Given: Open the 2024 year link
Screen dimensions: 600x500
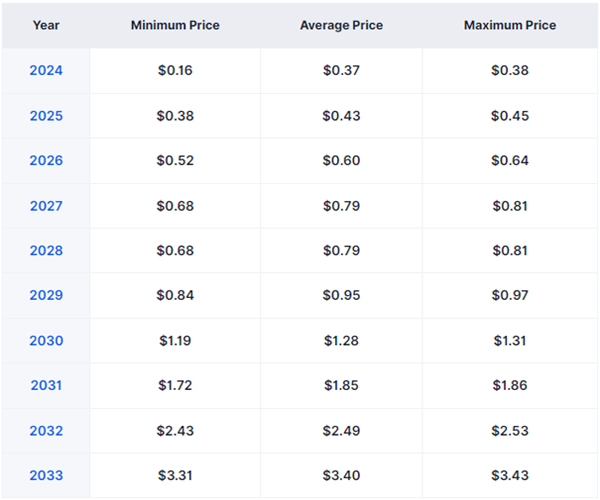Looking at the screenshot, I should (46, 71).
